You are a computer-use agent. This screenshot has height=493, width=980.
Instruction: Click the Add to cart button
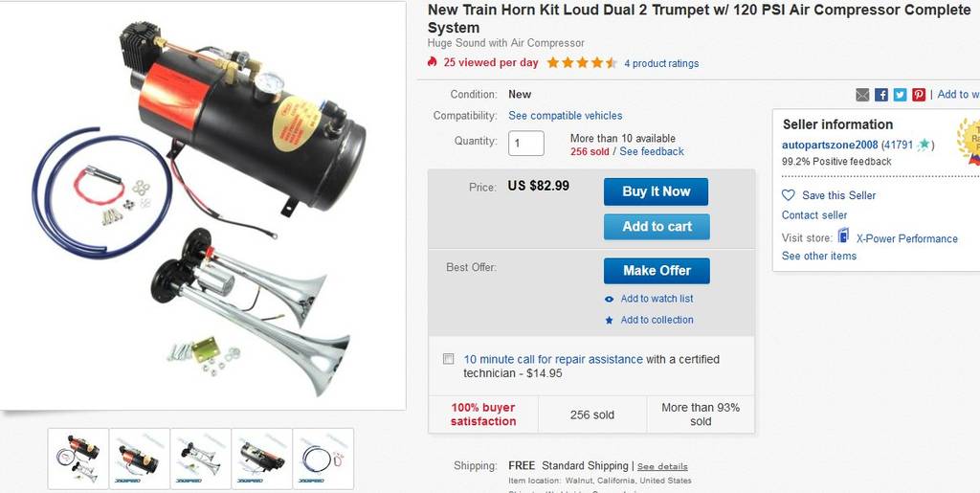pos(657,227)
